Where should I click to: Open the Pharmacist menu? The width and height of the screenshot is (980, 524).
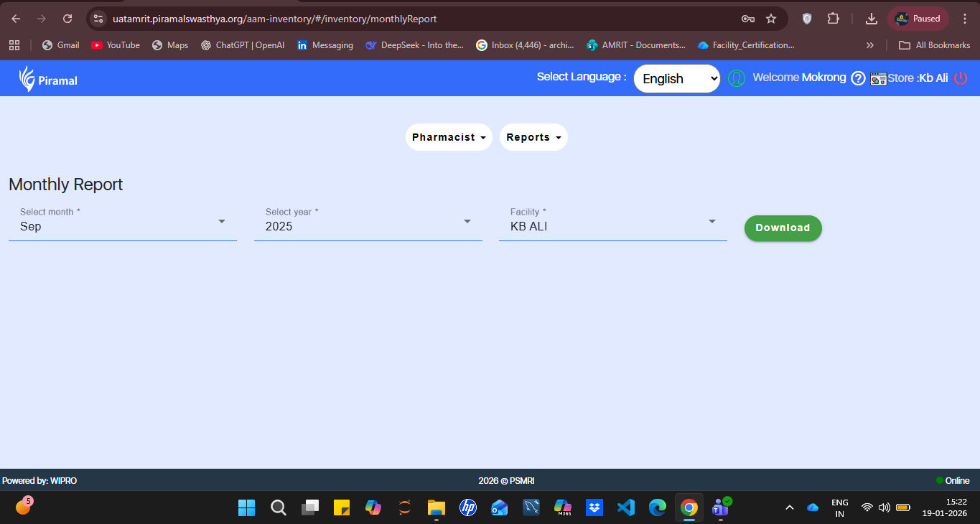click(449, 137)
